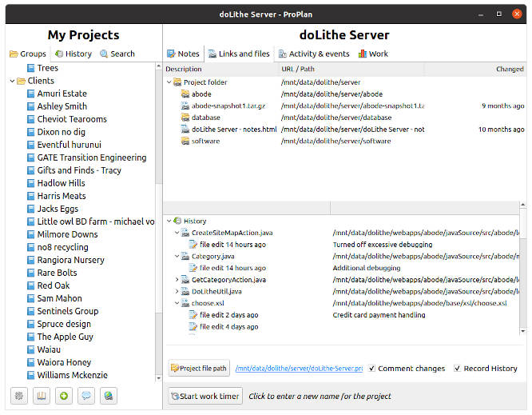Screen dimensions: 532x415
Task: Expand the DoLitheUtil.java history entry
Action: pyautogui.click(x=177, y=292)
